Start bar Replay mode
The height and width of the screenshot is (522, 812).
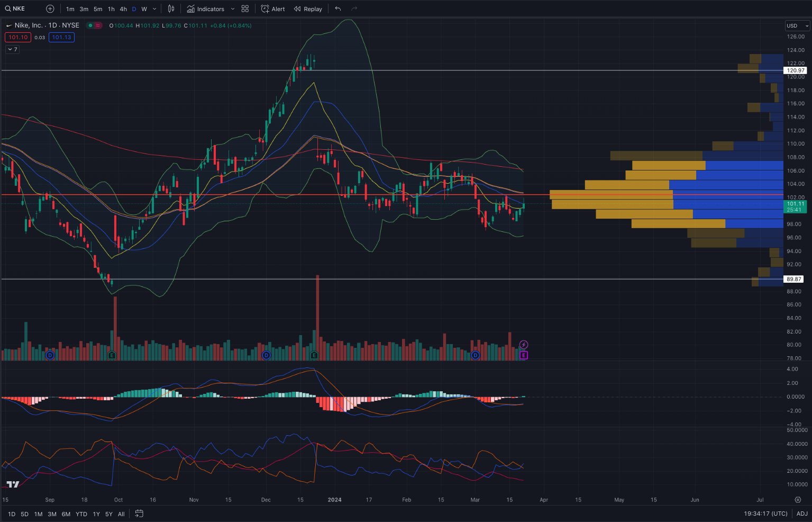[x=308, y=8]
